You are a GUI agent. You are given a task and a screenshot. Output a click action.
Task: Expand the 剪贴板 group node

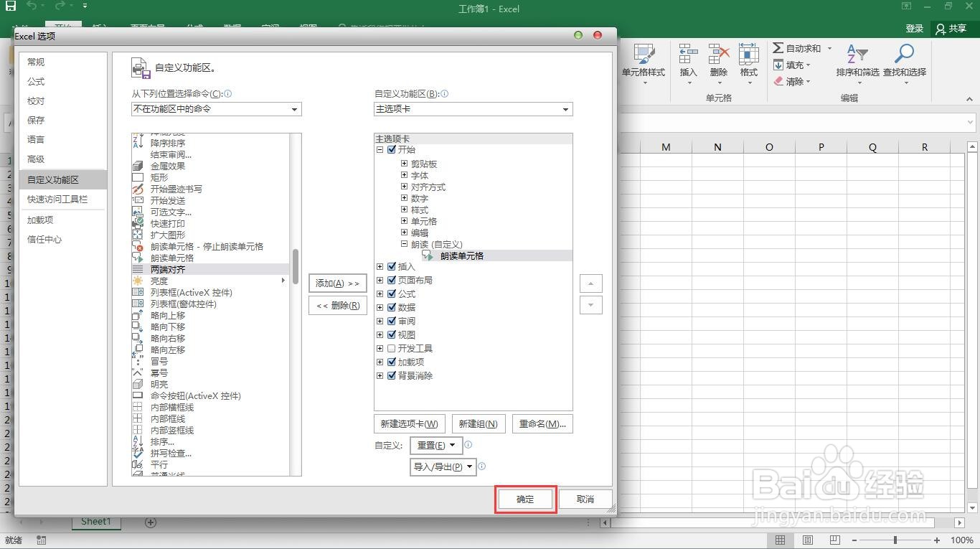(405, 164)
